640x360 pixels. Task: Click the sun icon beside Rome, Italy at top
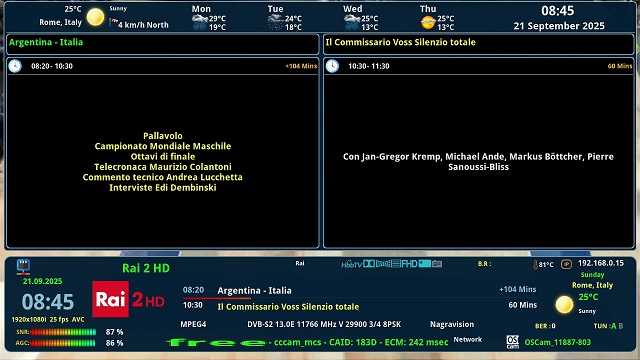[x=95, y=17]
